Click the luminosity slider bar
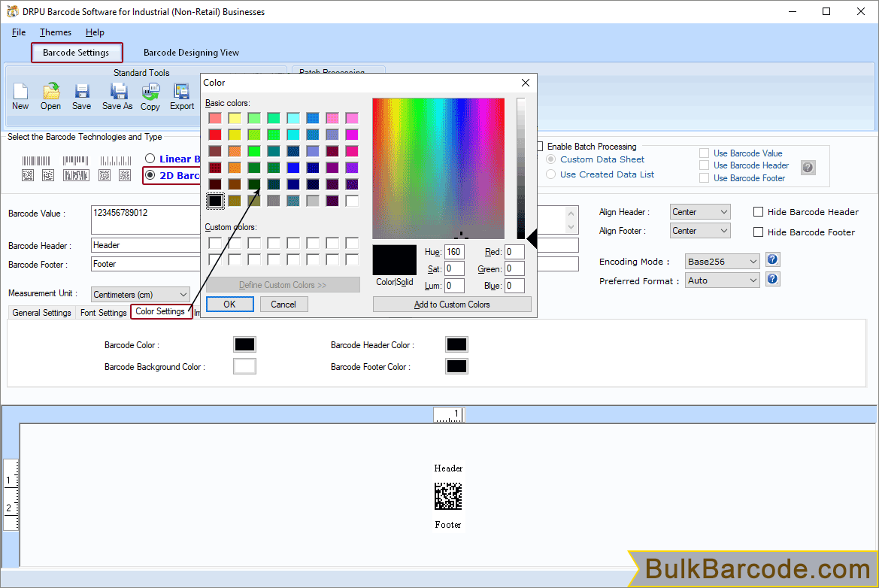 (x=521, y=168)
